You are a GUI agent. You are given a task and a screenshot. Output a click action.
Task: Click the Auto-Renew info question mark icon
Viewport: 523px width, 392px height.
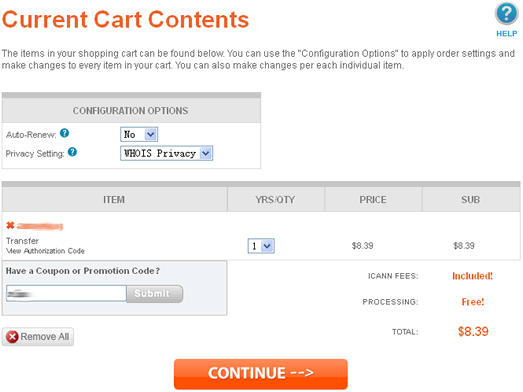click(64, 133)
